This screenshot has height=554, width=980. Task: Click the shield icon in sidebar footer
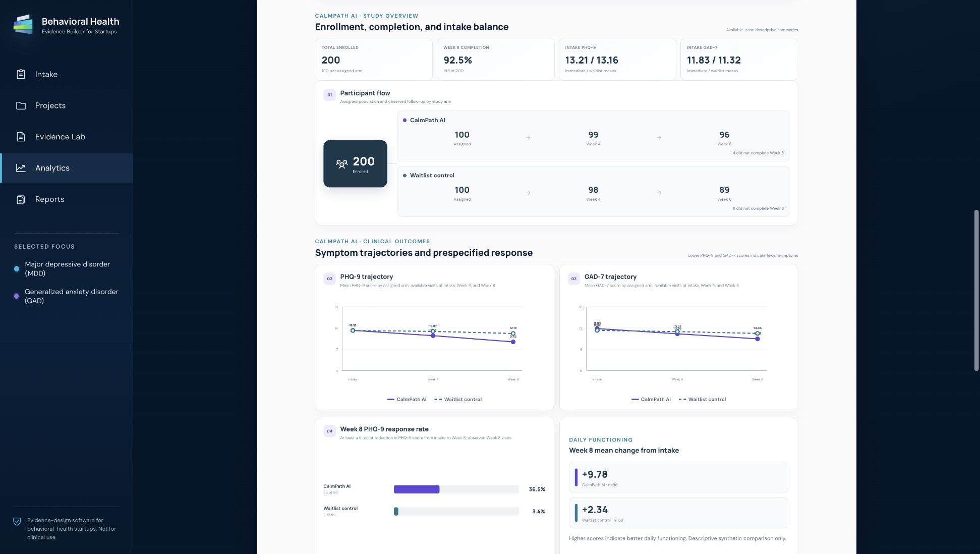(17, 521)
